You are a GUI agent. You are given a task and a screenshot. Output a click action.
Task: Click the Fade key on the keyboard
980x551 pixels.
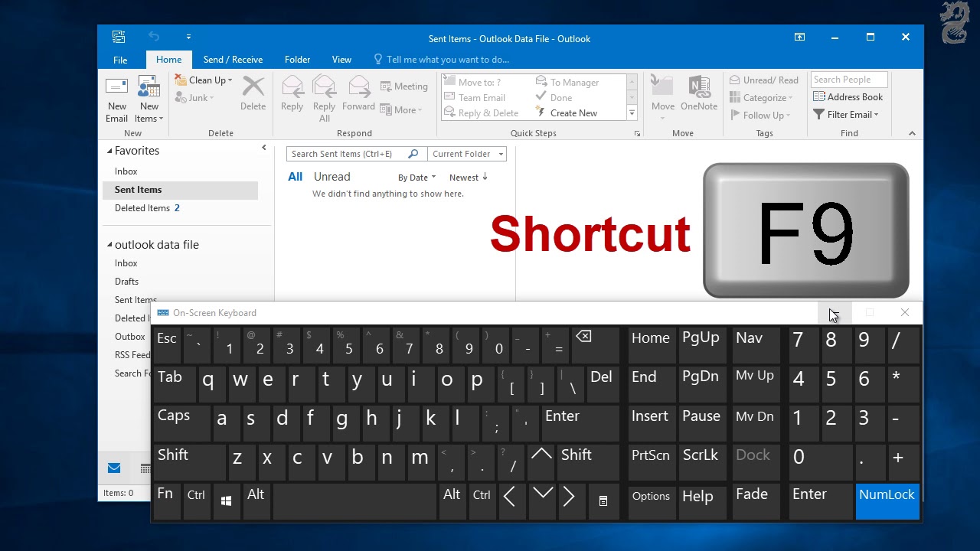pos(755,500)
